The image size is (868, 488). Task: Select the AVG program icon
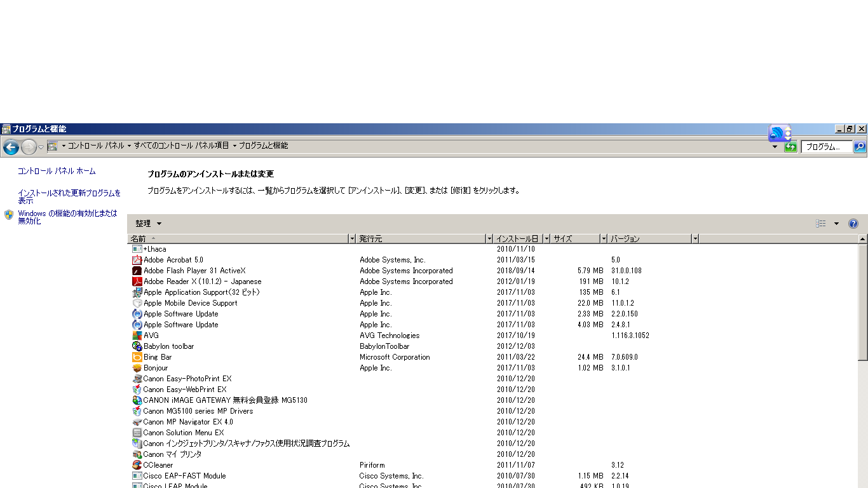[x=137, y=335]
